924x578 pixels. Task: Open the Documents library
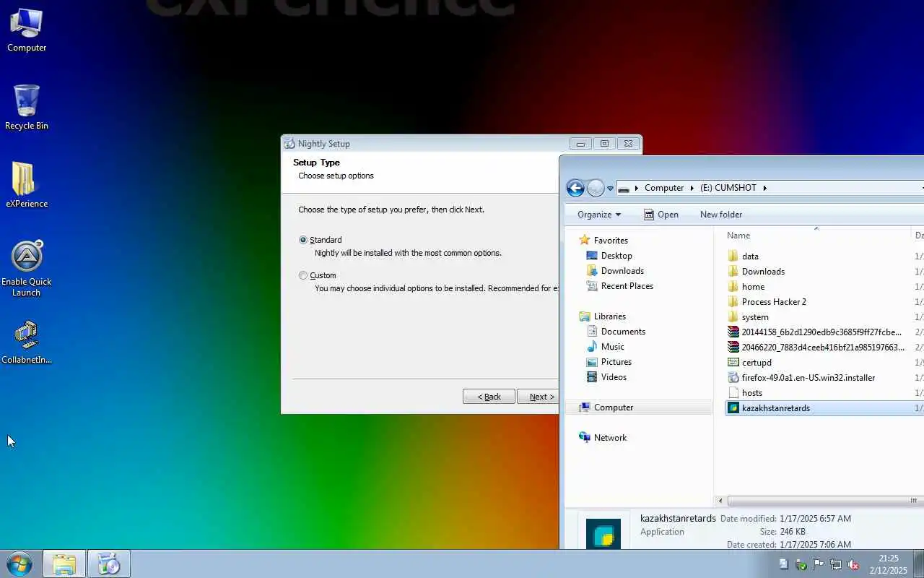(x=623, y=332)
